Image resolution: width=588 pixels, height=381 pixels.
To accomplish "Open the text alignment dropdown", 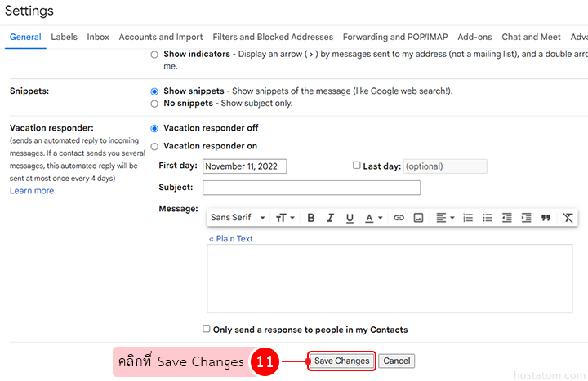I will coord(444,218).
